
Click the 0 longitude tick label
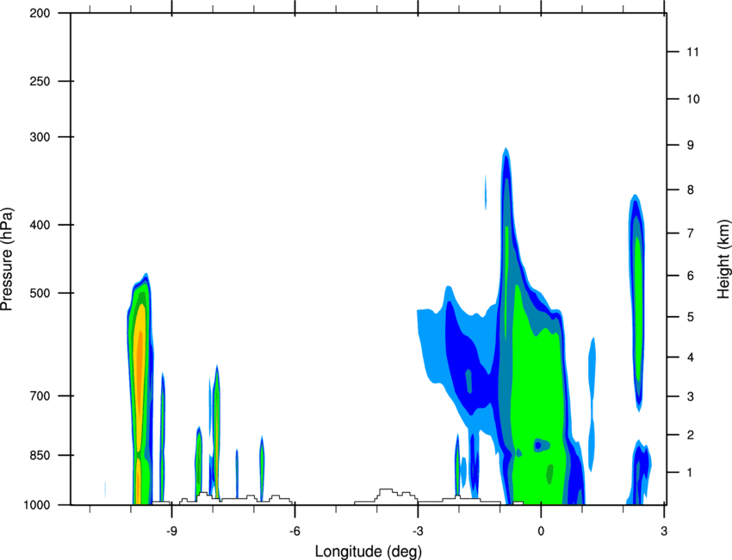(x=541, y=532)
